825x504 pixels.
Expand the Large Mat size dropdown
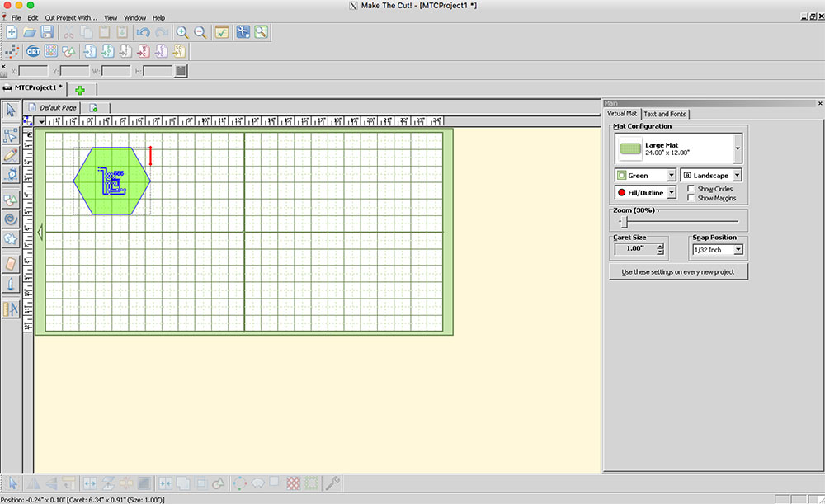click(737, 148)
